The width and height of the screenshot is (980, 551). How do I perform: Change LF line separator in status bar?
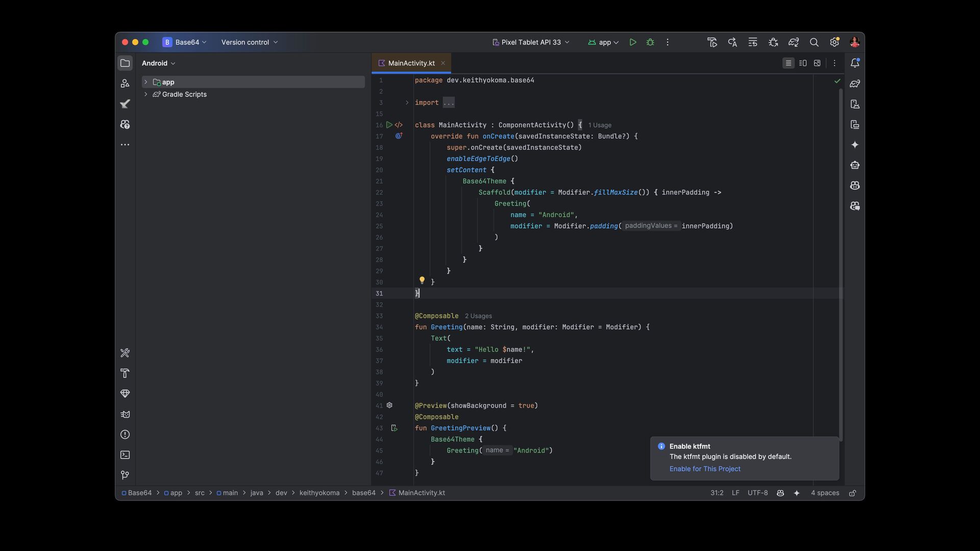tap(736, 493)
